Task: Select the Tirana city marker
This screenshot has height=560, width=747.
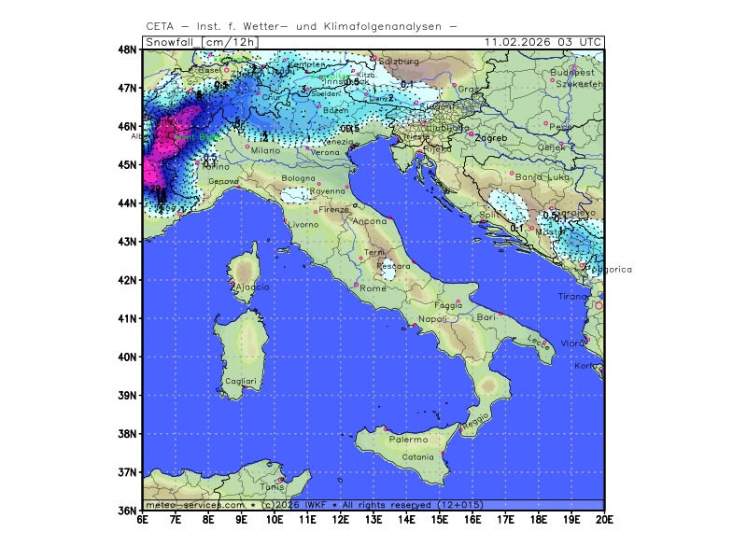Action: [599, 305]
